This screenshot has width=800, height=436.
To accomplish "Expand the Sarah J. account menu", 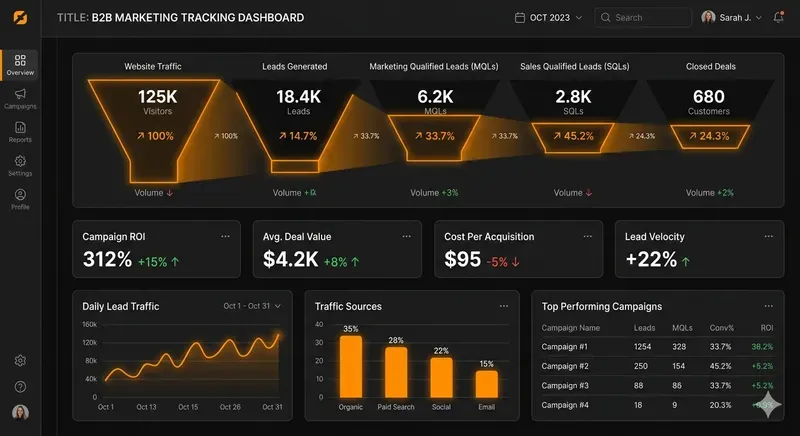I will [x=732, y=17].
